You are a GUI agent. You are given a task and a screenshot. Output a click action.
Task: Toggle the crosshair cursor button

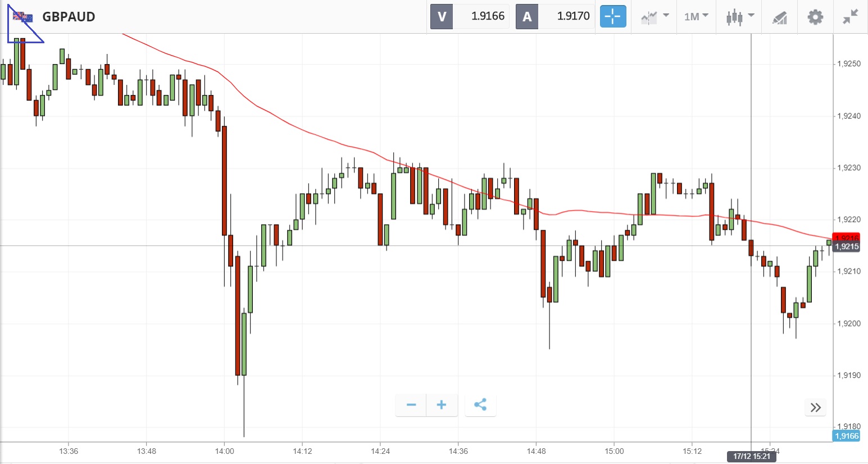click(612, 16)
